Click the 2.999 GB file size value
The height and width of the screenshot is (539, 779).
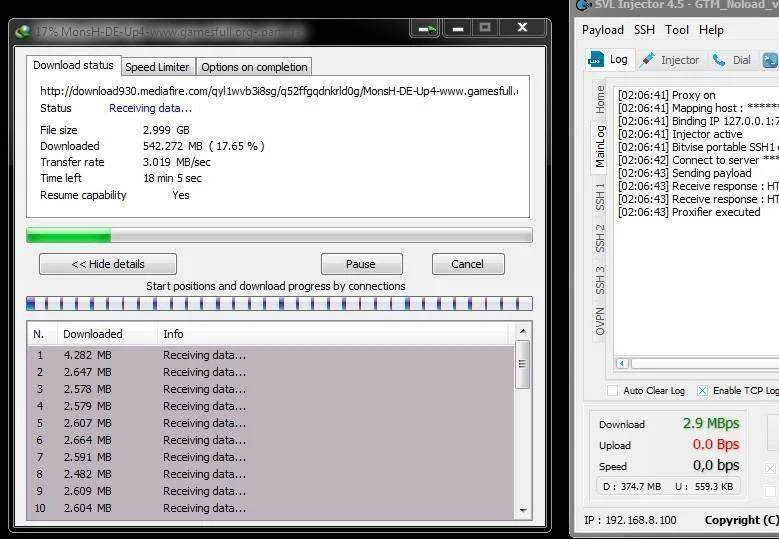166,130
